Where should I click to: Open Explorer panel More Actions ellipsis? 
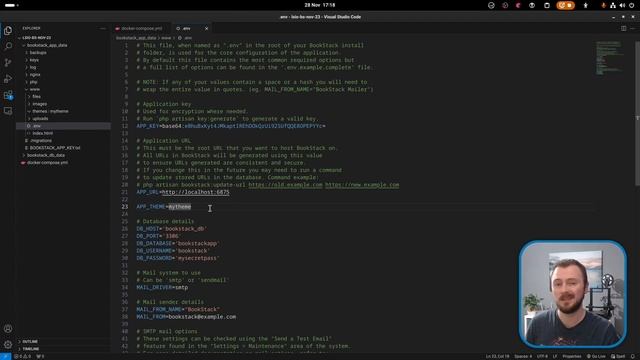point(102,28)
